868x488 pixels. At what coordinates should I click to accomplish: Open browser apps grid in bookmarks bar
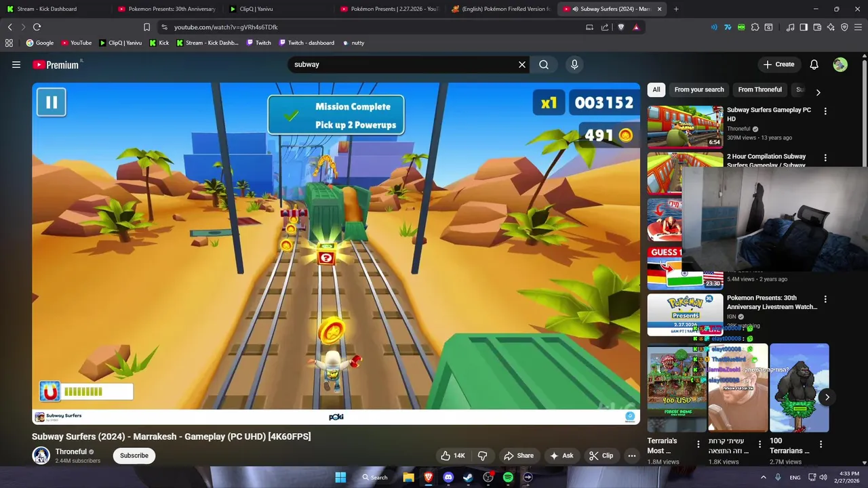coord(9,43)
